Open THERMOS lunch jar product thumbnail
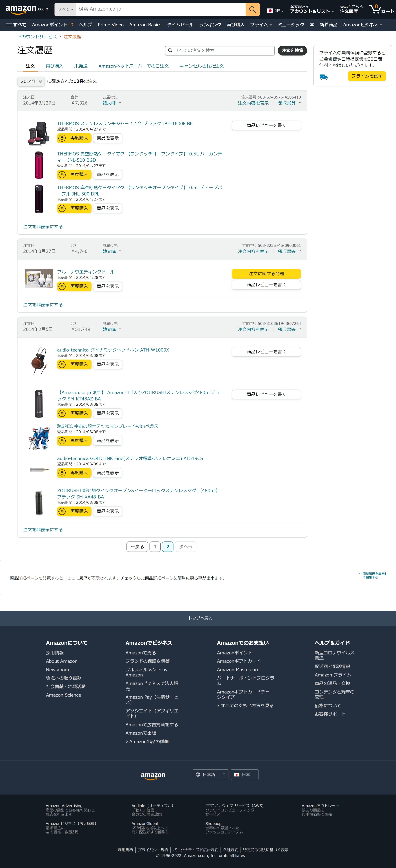Image resolution: width=396 pixels, height=868 pixels. point(39,133)
